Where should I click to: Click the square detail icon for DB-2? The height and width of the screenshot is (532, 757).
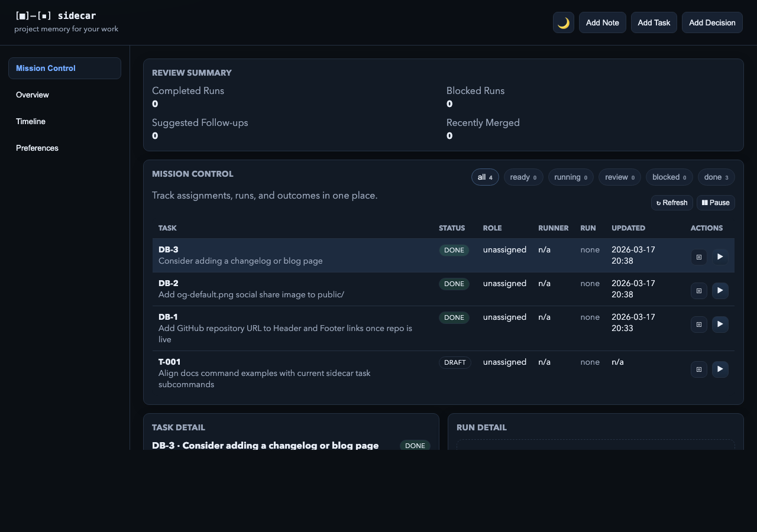(699, 291)
